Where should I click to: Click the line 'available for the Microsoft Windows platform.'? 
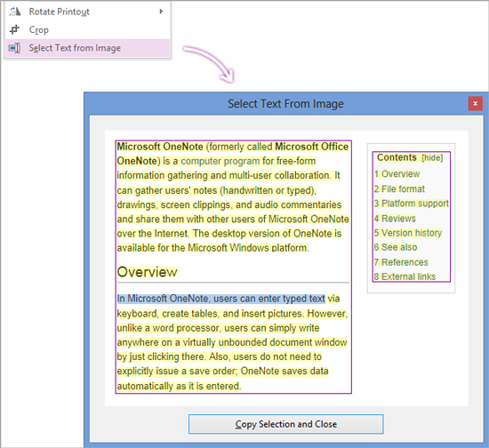(212, 248)
